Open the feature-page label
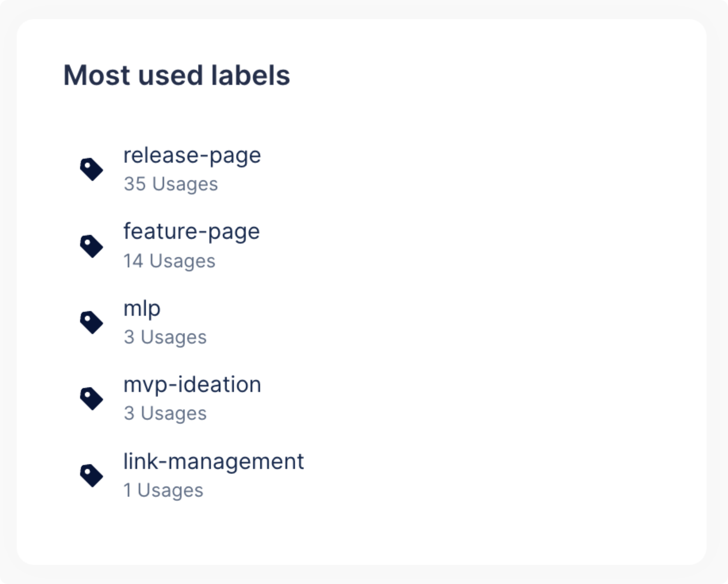728x584 pixels. 191,232
